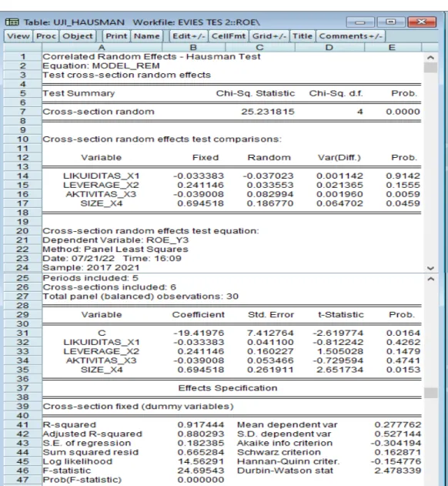Click the lower pane scrollbar thumb
Viewport: 448px width, 486px height.
coord(430,393)
